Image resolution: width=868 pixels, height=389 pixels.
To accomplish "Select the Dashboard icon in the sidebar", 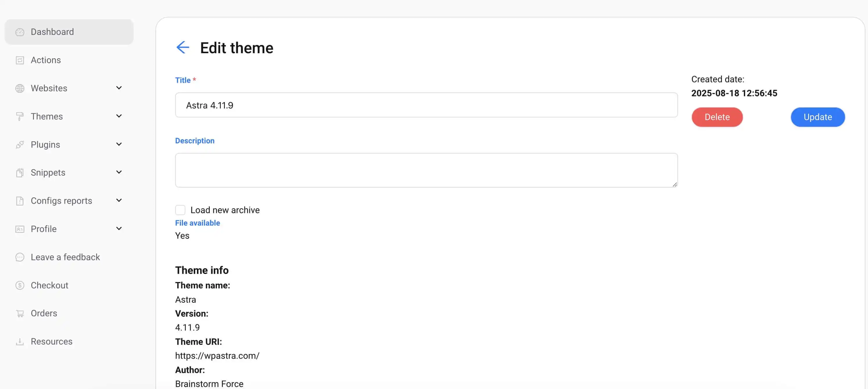I will tap(20, 32).
